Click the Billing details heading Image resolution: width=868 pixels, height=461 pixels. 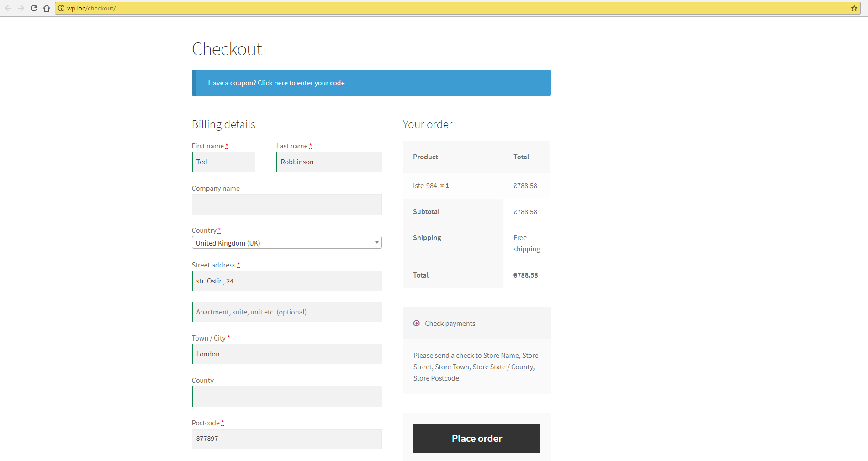pos(223,125)
